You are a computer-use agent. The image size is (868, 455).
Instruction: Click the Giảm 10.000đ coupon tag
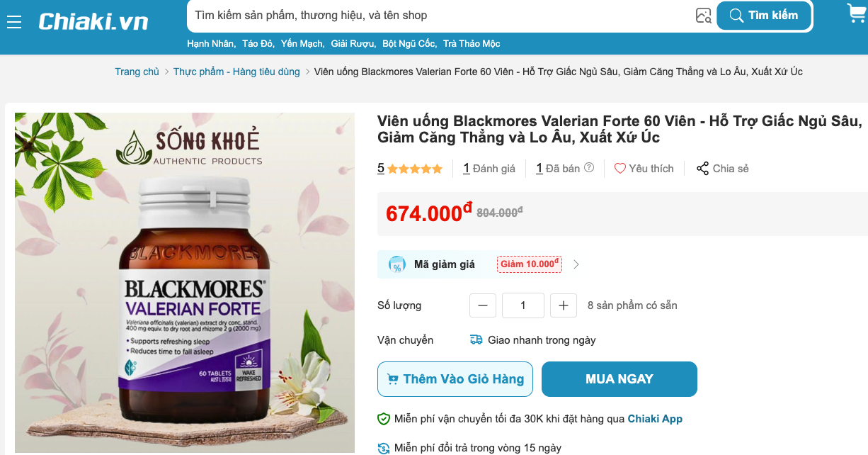tap(529, 264)
